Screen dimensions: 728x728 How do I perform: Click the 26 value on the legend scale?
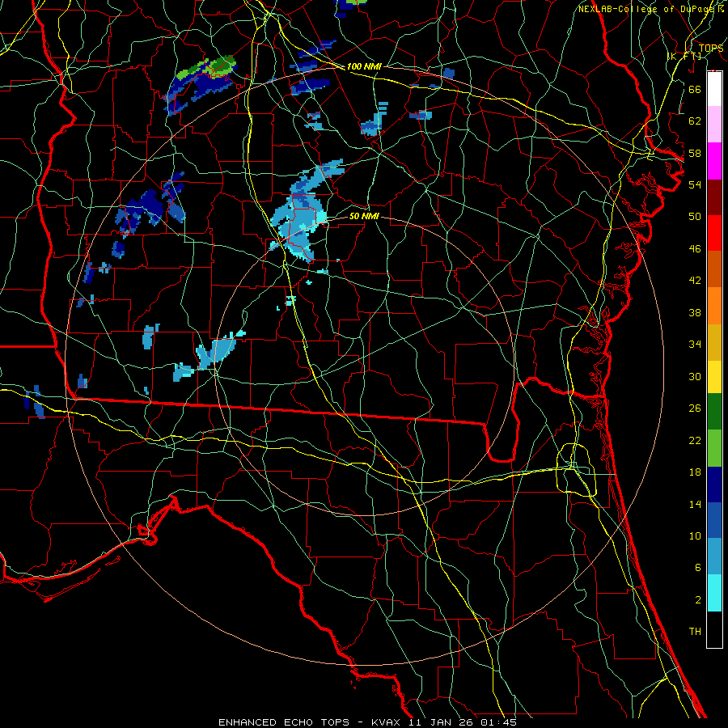[695, 408]
